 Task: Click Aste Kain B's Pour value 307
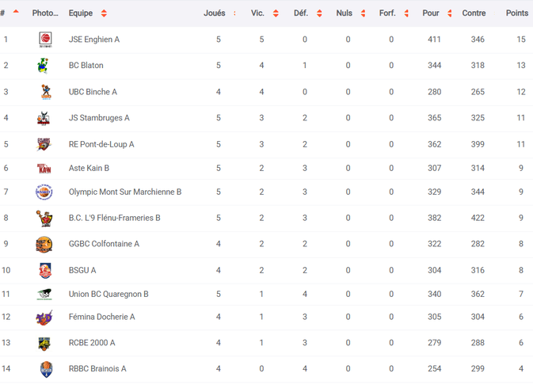435,169
